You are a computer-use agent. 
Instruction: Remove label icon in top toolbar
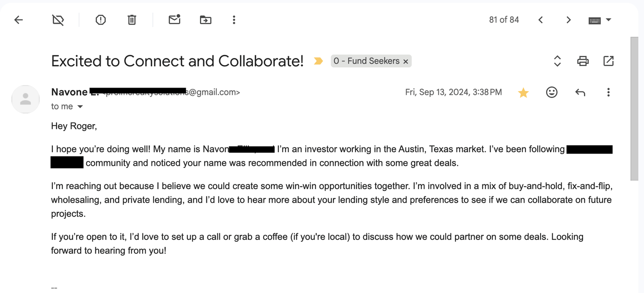point(58,20)
